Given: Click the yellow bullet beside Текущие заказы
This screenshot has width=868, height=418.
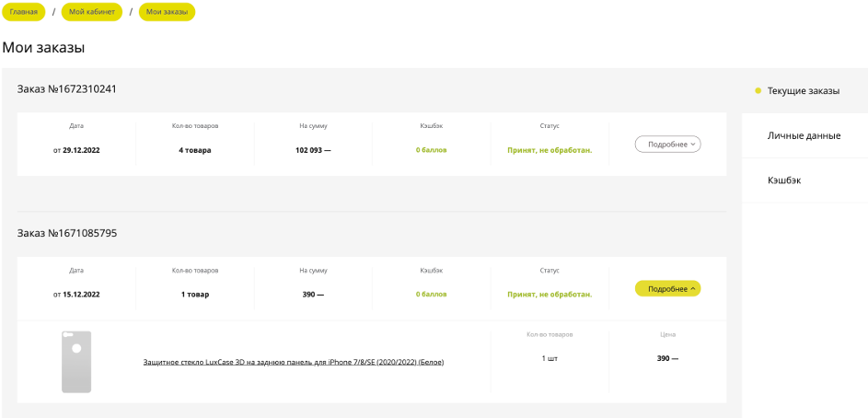Looking at the screenshot, I should [758, 91].
